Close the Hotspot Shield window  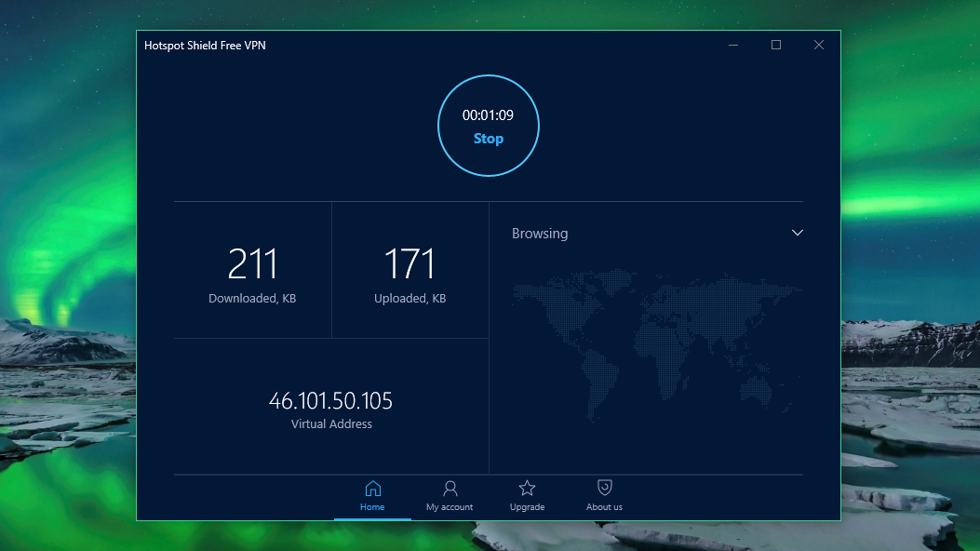click(x=819, y=45)
